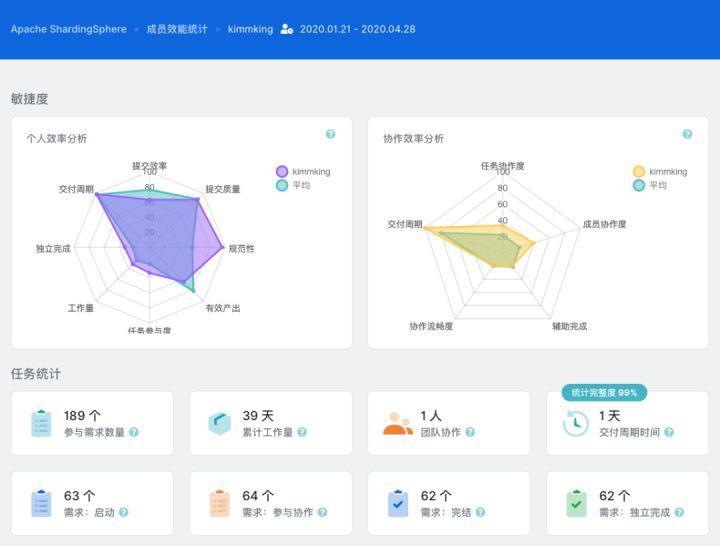Click question mark beside 团队协作

tap(470, 432)
